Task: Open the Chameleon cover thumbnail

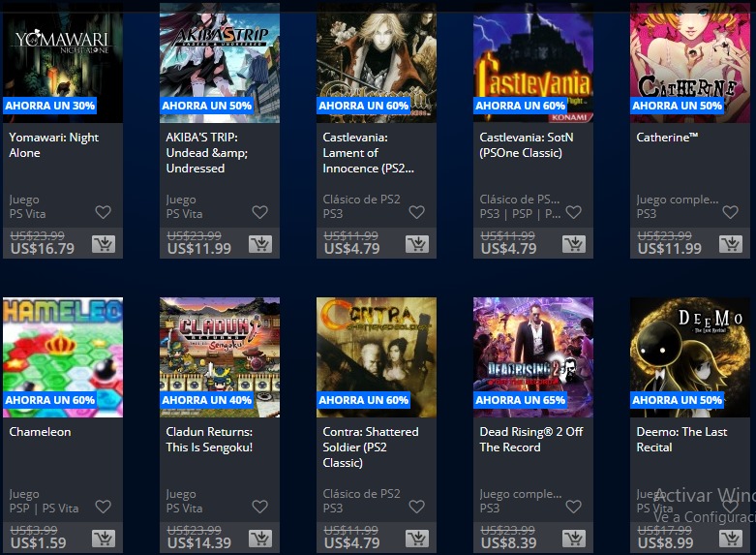Action: click(63, 357)
